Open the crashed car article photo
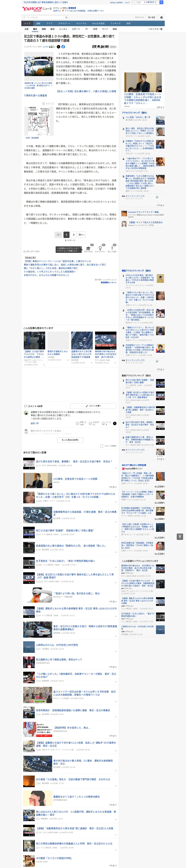186x868 pixels. coord(39,66)
